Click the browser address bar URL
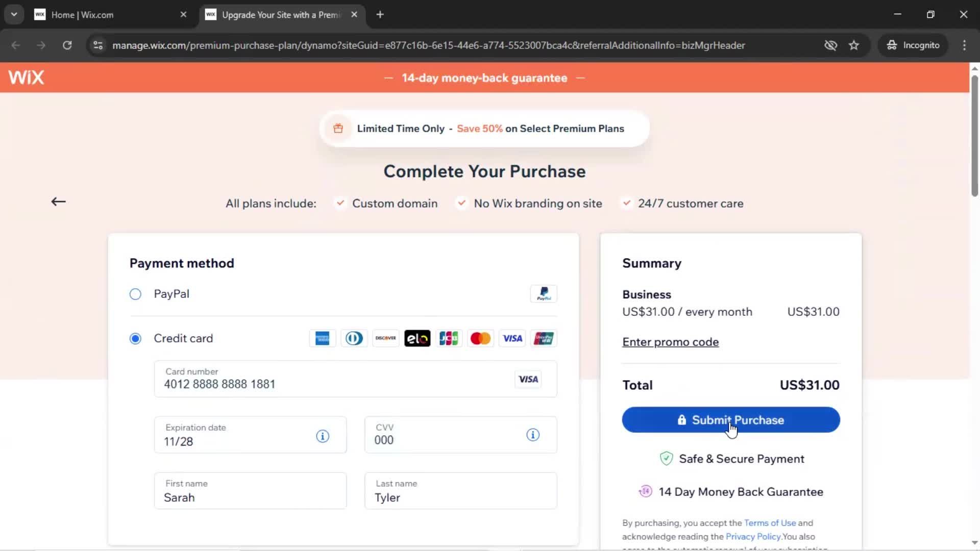Viewport: 980px width, 551px height. tap(429, 45)
